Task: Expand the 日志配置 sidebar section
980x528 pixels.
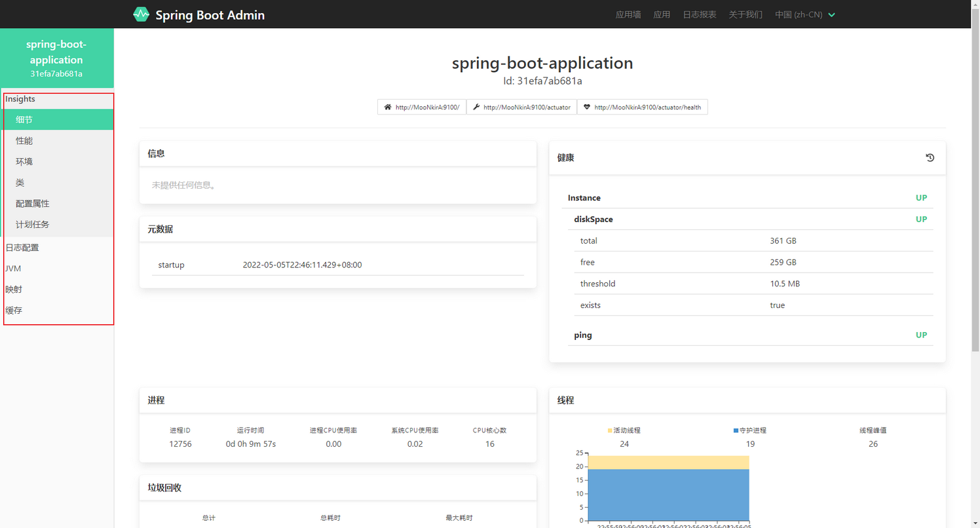Action: (x=22, y=248)
